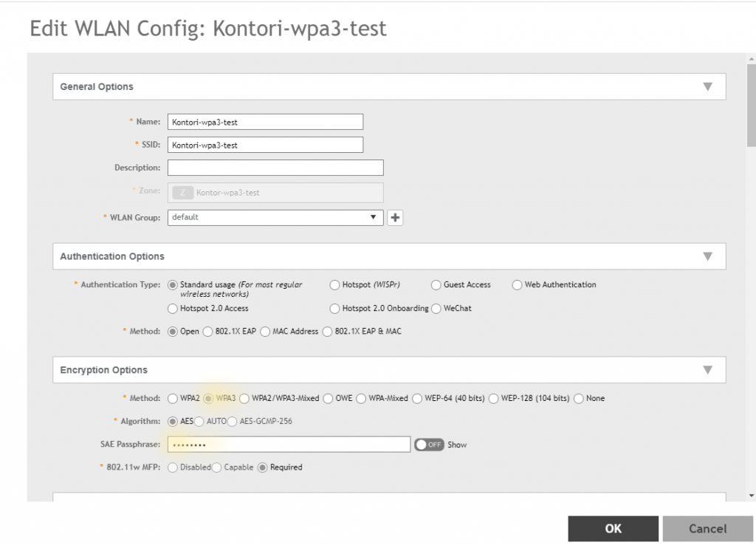This screenshot has width=756, height=545.
Task: Select WPA2/WPA3-Mixed encryption method
Action: [x=244, y=399]
